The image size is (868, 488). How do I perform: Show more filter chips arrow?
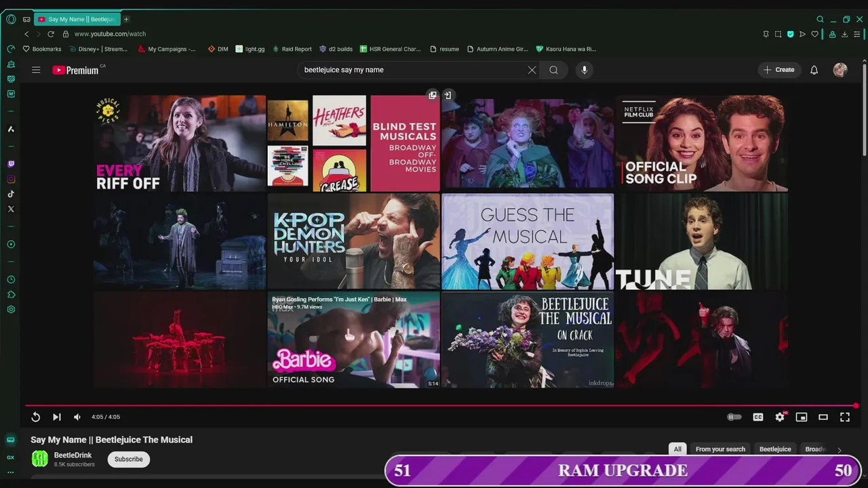tap(839, 450)
